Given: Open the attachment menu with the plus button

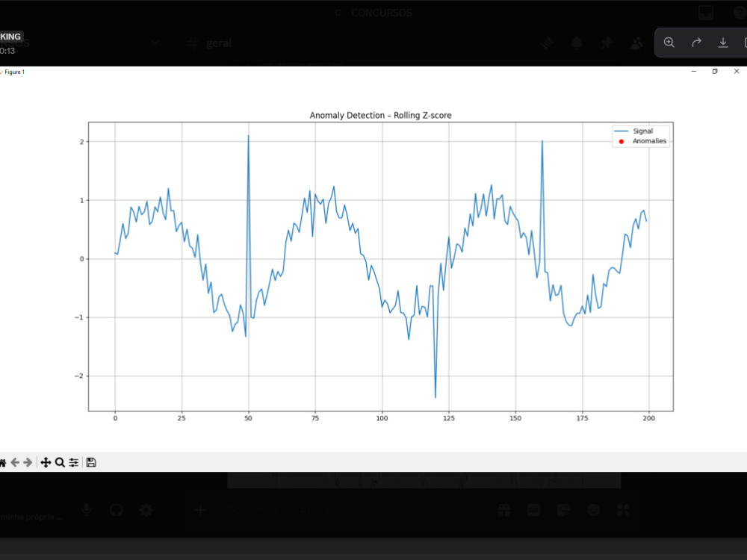Looking at the screenshot, I should (199, 510).
